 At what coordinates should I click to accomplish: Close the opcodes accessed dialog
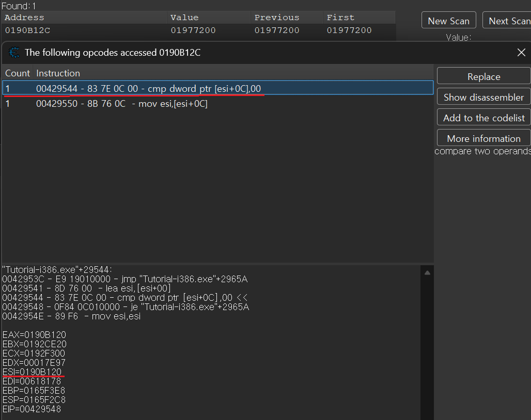pyautogui.click(x=521, y=52)
